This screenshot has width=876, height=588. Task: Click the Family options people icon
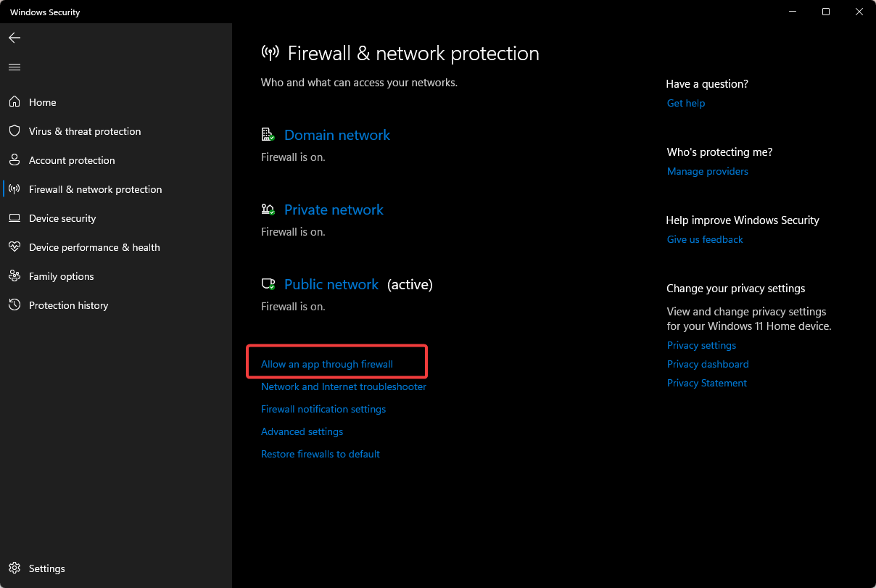click(x=15, y=276)
